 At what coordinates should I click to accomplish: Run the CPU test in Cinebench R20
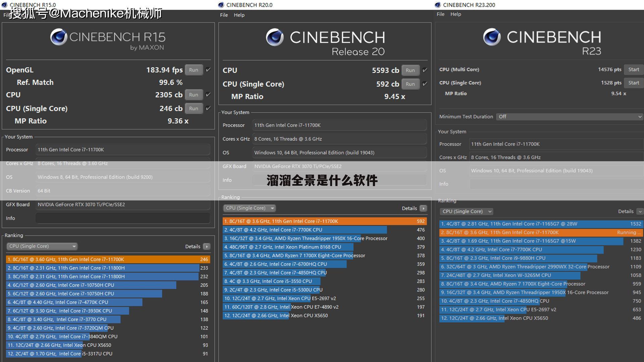pos(410,70)
